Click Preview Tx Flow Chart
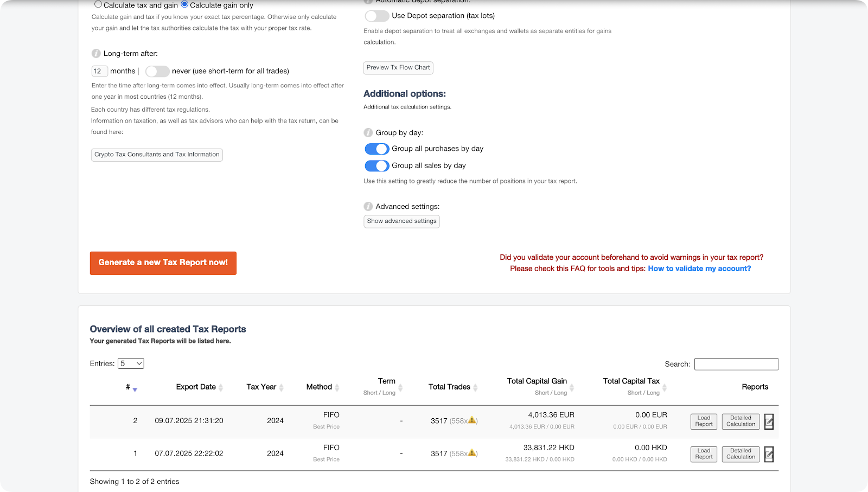 point(398,67)
